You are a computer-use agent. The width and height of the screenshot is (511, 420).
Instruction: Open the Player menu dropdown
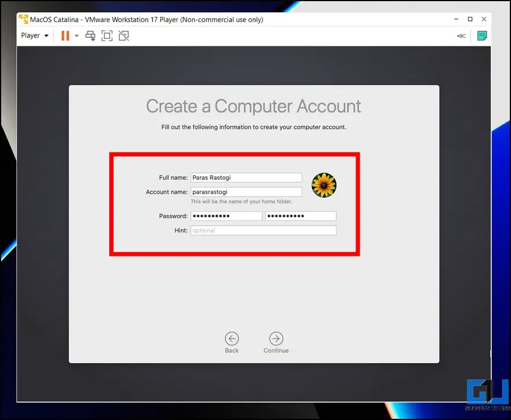(x=35, y=35)
